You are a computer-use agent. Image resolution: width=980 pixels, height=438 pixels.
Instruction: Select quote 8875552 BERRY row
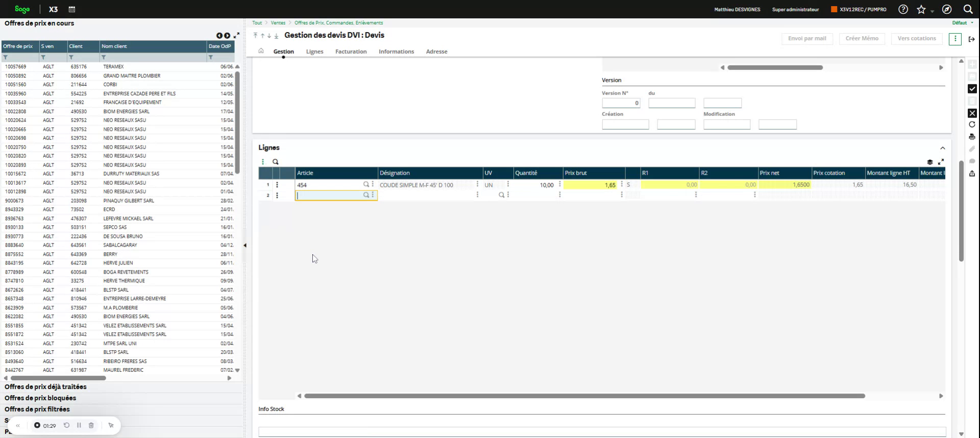click(x=118, y=254)
